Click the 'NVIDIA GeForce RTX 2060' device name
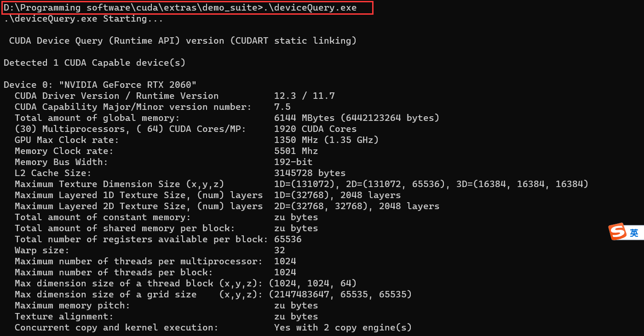This screenshot has width=644, height=336. click(127, 85)
